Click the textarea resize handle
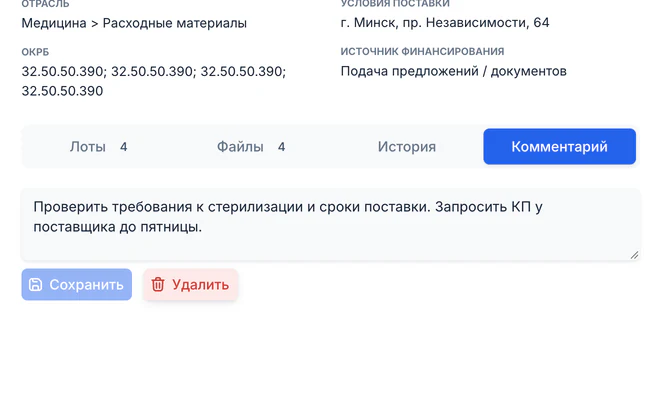 pyautogui.click(x=634, y=255)
